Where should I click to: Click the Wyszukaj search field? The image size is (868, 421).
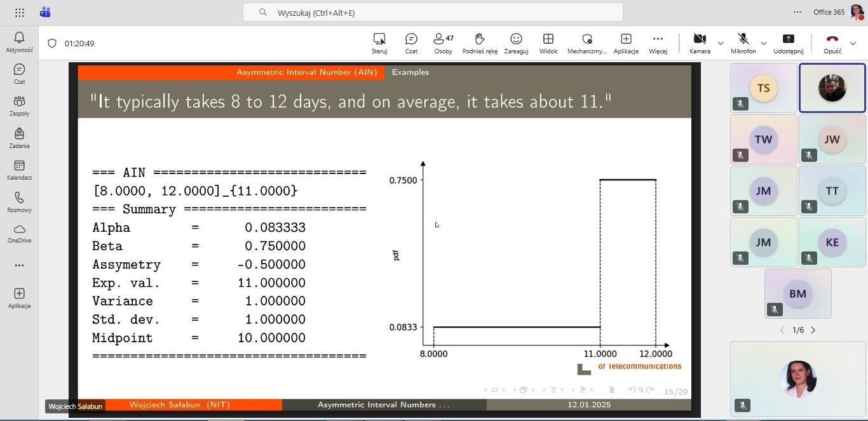coord(432,13)
